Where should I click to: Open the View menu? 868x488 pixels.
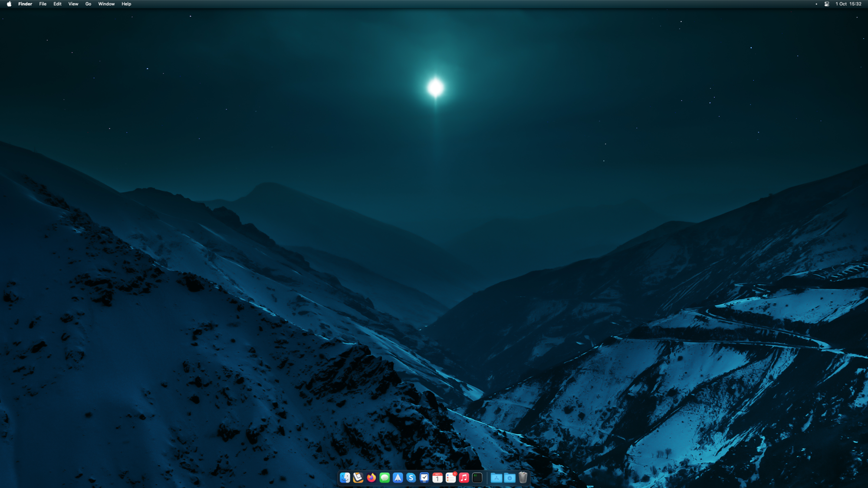pyautogui.click(x=73, y=4)
